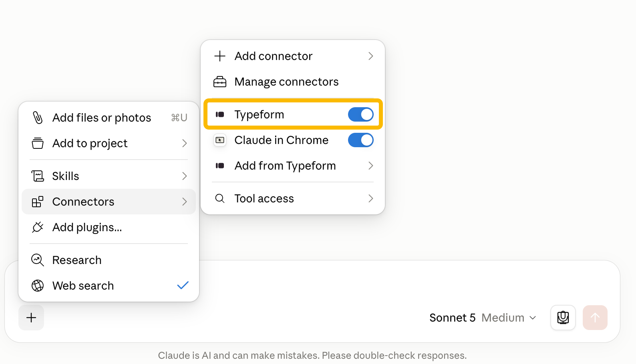Expand the Skills submenu chevron
636x364 pixels.
coord(184,176)
